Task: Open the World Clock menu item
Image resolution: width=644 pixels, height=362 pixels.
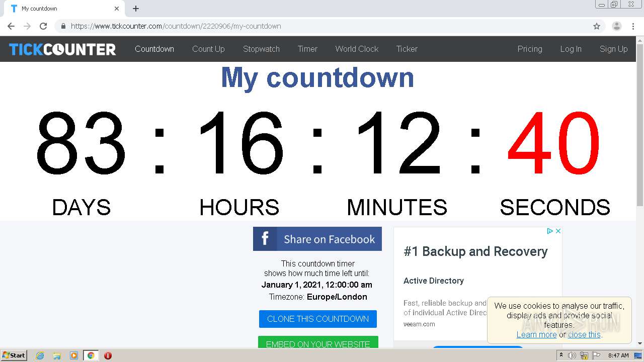Action: (357, 49)
